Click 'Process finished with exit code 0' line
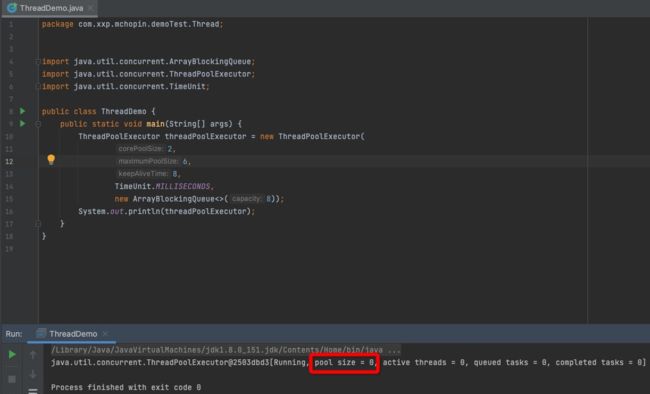The width and height of the screenshot is (650, 394). click(x=126, y=387)
